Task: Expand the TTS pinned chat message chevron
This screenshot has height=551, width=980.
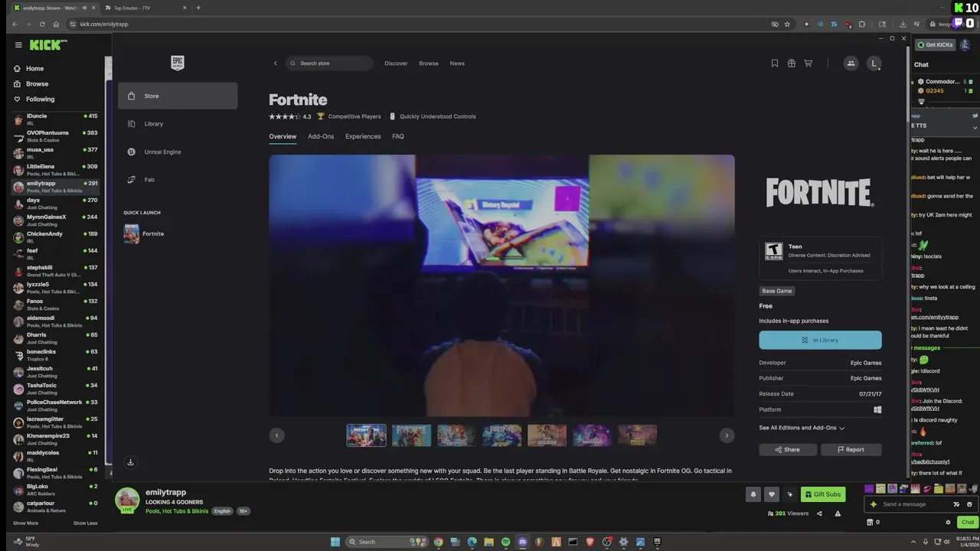Action: click(x=975, y=127)
